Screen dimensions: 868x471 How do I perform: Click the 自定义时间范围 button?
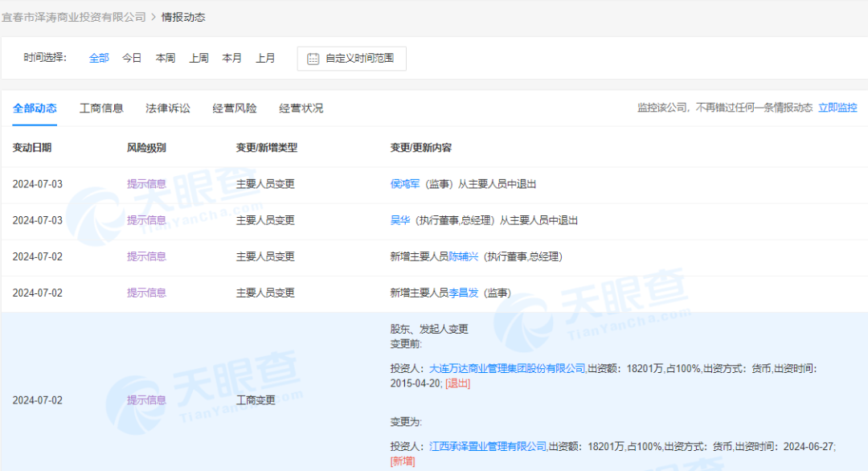359,58
